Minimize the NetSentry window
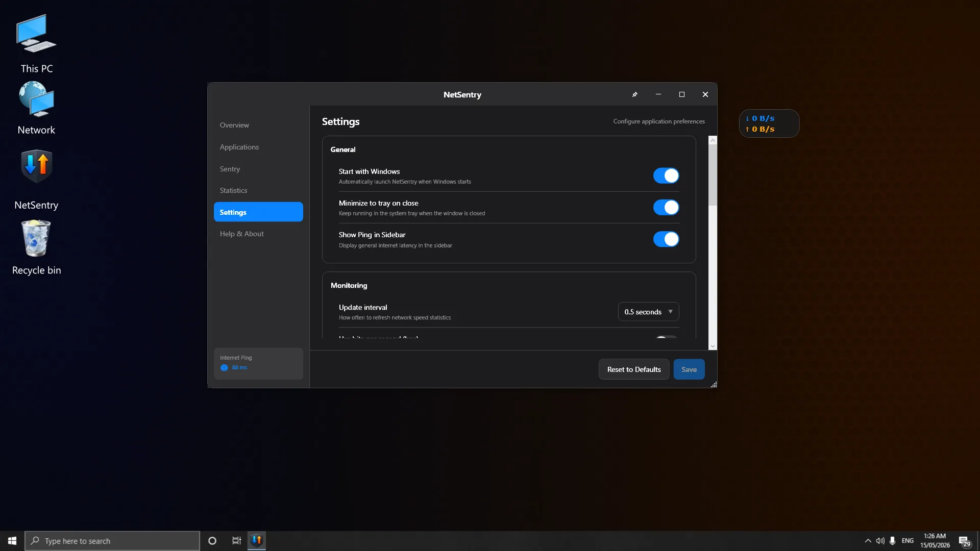 coord(658,94)
